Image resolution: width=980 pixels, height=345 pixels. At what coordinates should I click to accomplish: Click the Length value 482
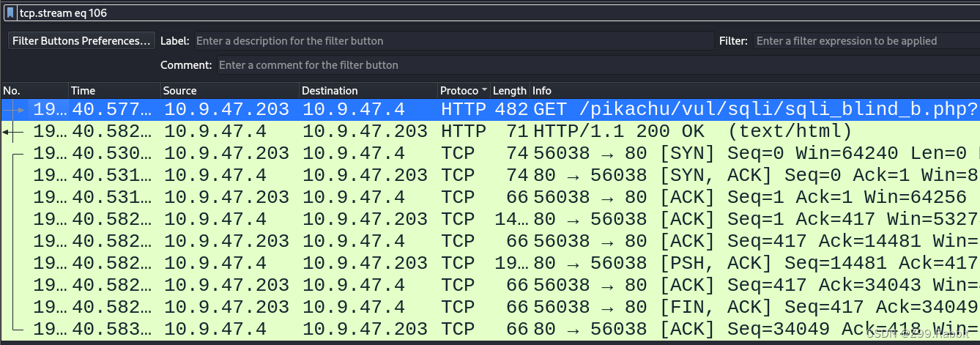click(x=511, y=110)
